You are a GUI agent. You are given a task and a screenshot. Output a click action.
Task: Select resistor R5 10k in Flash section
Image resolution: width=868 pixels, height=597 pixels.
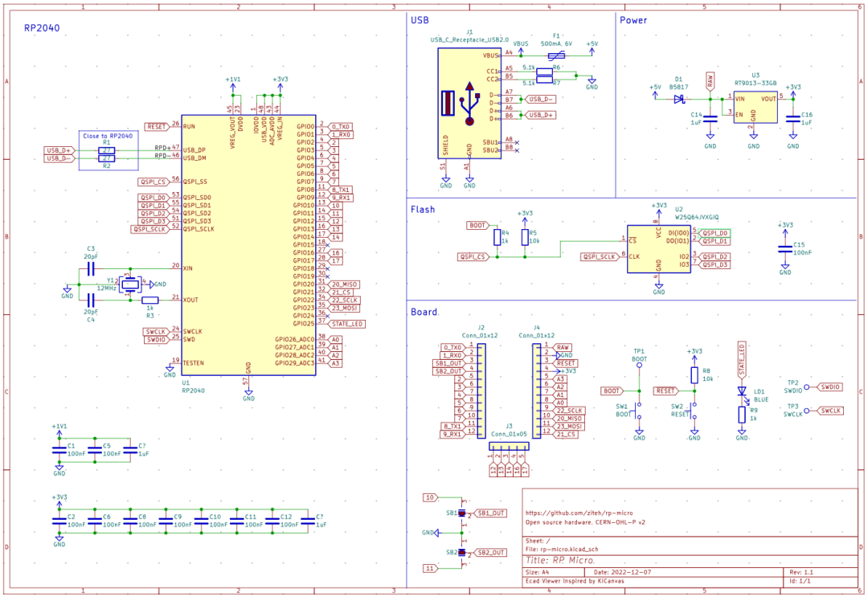point(525,237)
